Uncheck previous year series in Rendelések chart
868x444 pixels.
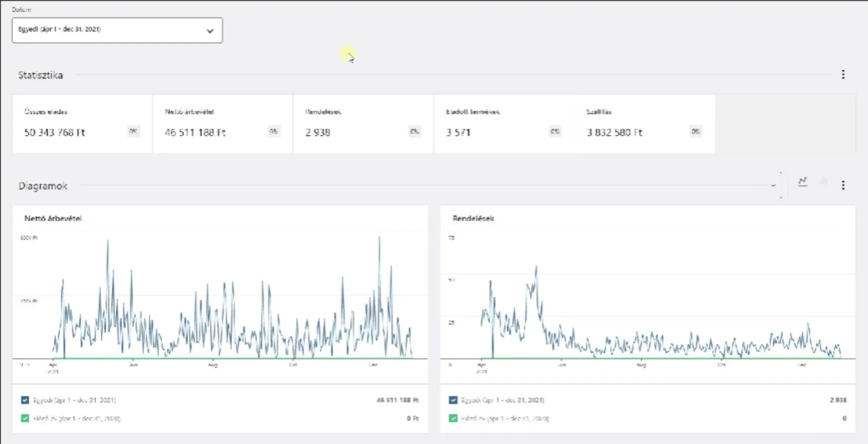(453, 419)
